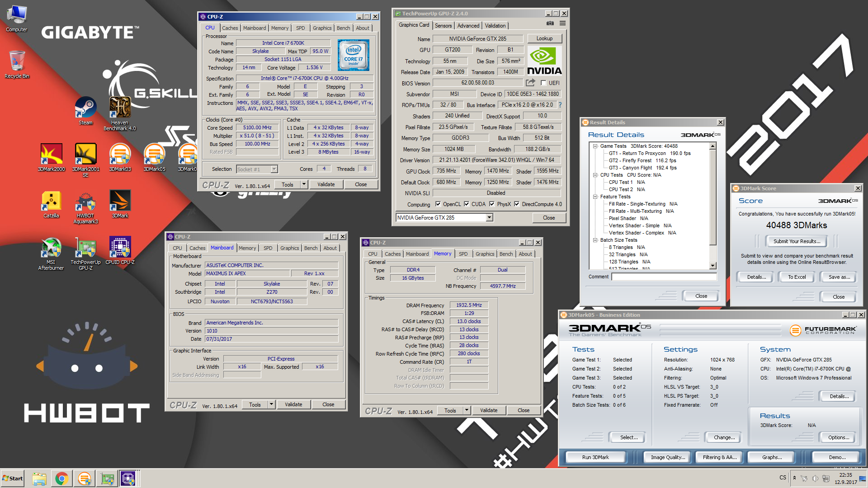The height and width of the screenshot is (488, 868).
Task: Click the volume icon in system tray
Action: point(815,479)
